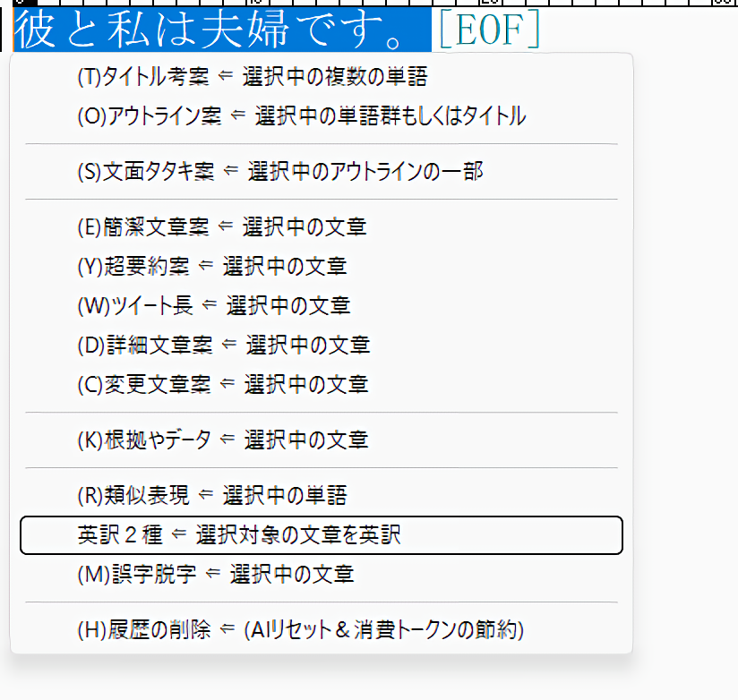This screenshot has width=738, height=700.
Task: Click the character 彼 at the line start
Action: click(34, 30)
